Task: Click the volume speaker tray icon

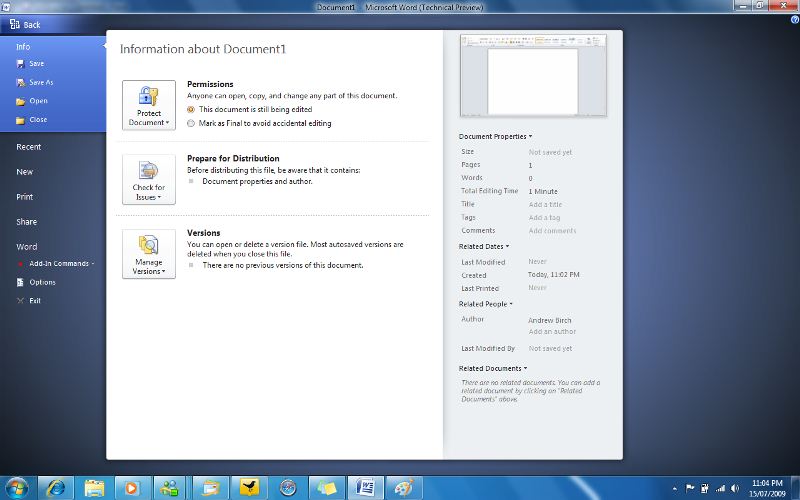Action: point(735,488)
